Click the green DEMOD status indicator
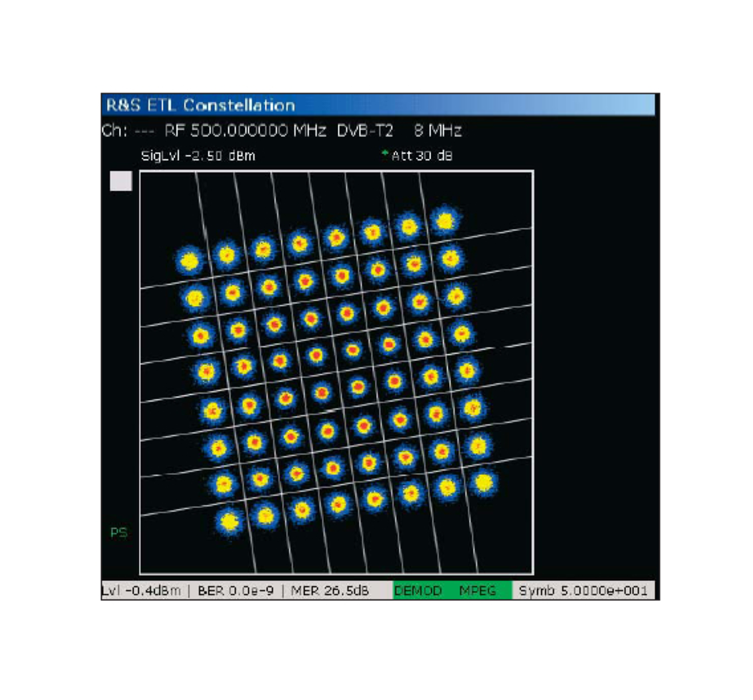The image size is (753, 700). point(418,591)
